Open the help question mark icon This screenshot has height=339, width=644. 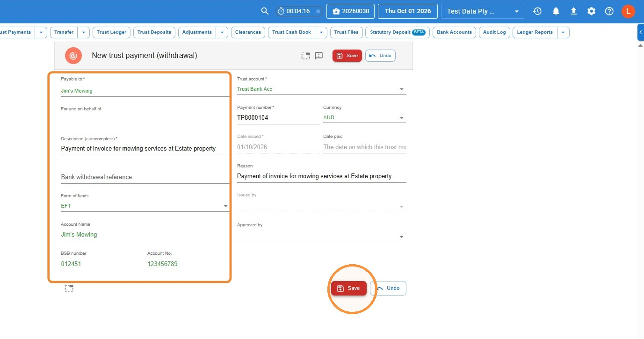pyautogui.click(x=609, y=11)
